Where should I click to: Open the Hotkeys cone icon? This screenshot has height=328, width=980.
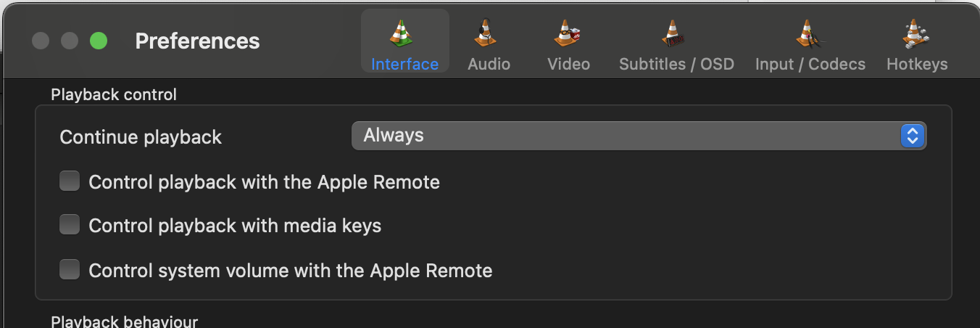coord(915,33)
